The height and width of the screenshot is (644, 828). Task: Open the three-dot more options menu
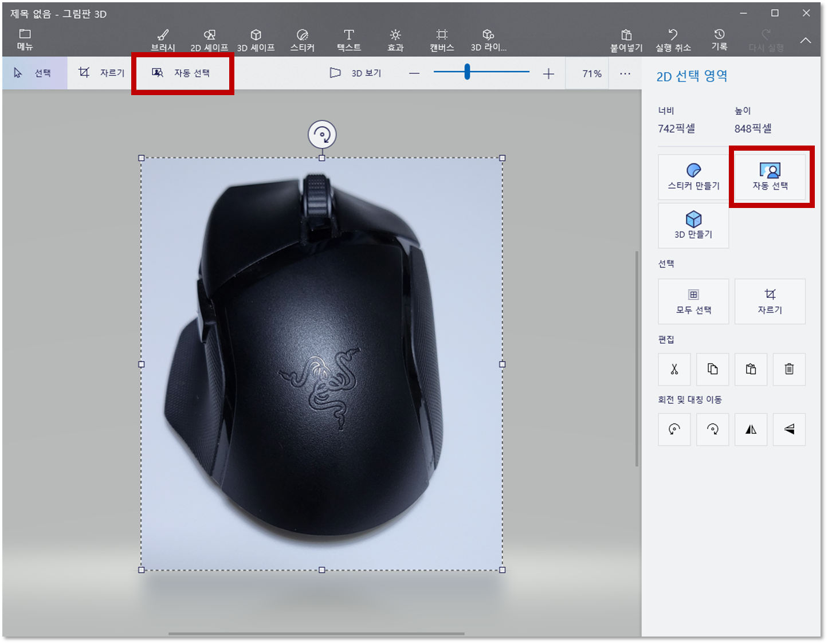(x=625, y=73)
